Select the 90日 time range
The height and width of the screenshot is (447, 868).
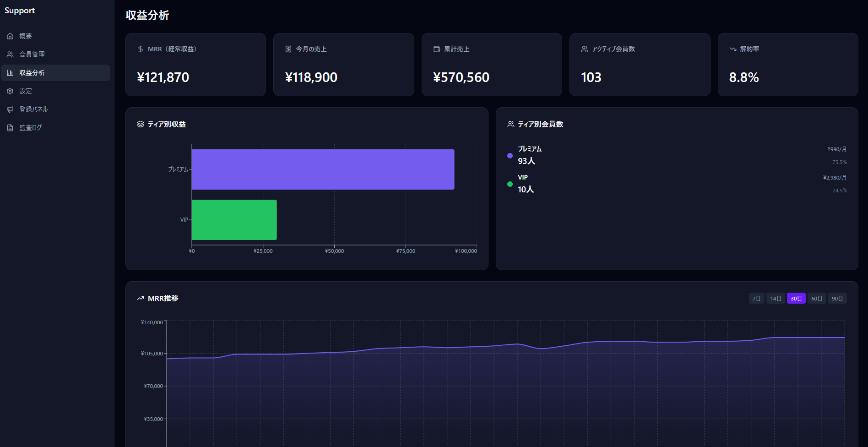tap(837, 299)
